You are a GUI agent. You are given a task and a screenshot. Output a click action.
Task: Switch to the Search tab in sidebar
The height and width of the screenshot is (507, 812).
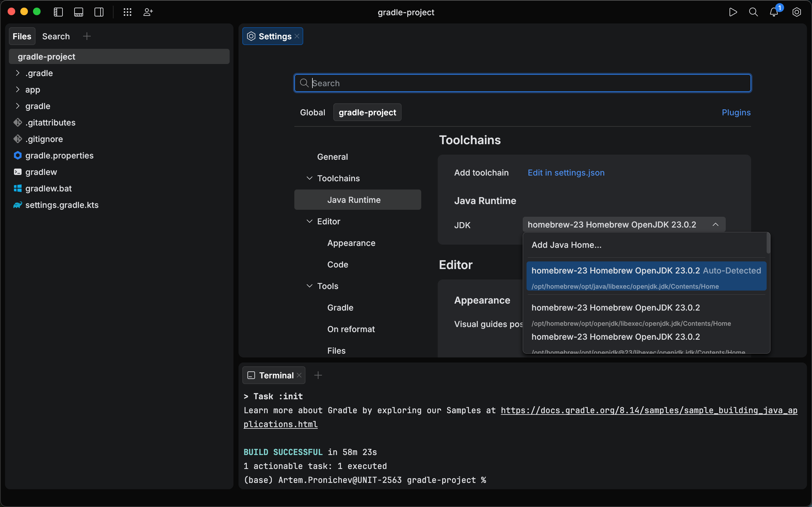(56, 36)
